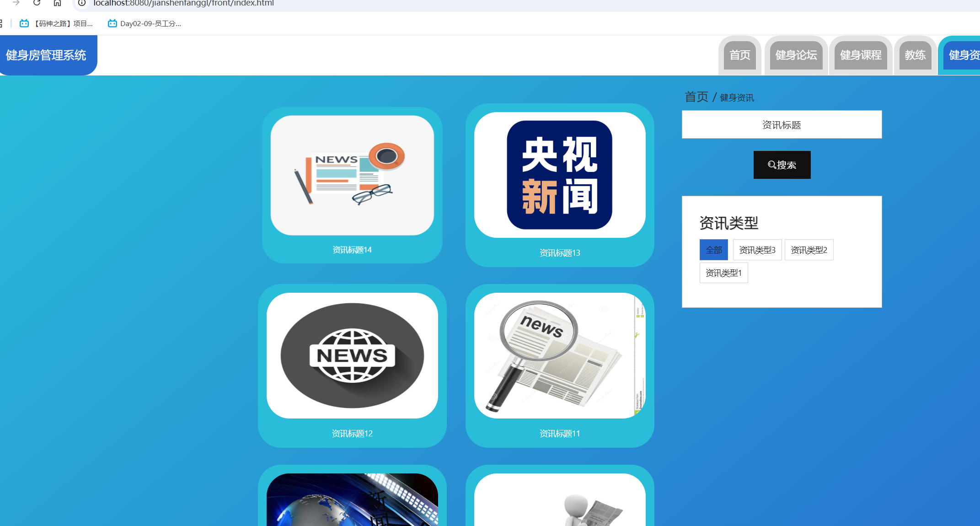Screen dimensions: 980x526
Task: Open the figure reading newspaper thumbnail
Action: pos(560,499)
